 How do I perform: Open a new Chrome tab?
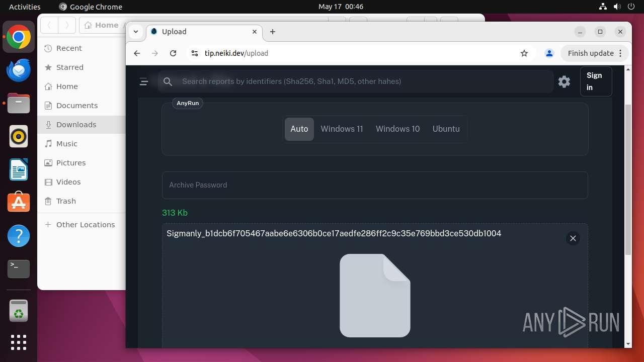[273, 32]
